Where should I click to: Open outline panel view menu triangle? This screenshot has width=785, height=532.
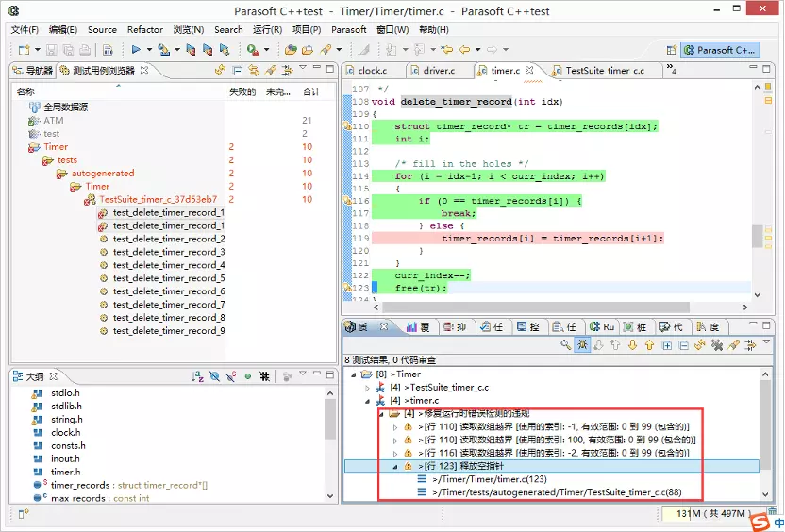pyautogui.click(x=303, y=373)
